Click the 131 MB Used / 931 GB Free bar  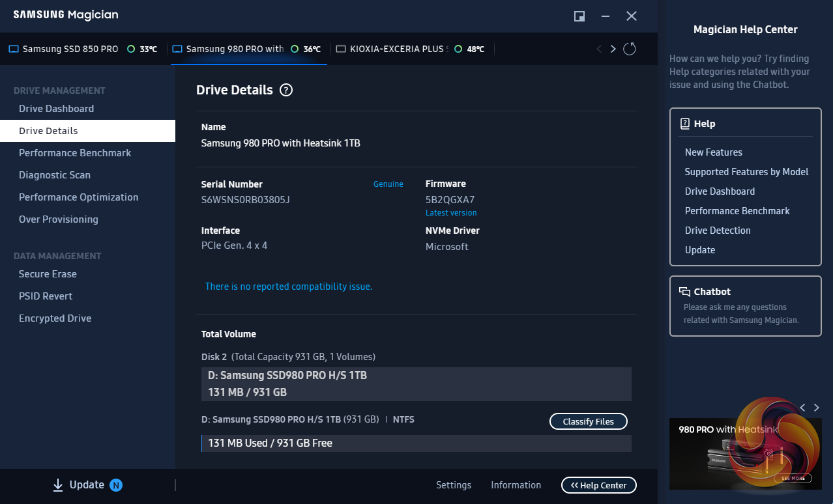(x=416, y=443)
